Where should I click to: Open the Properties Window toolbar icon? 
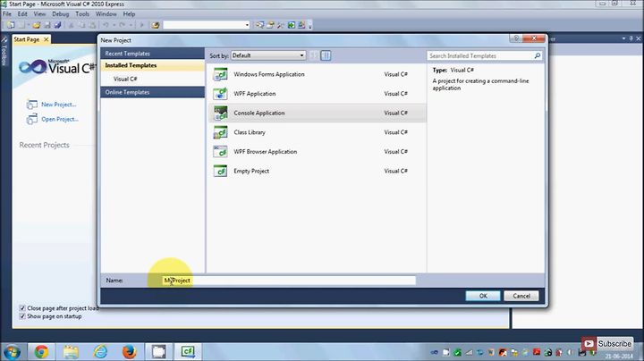(x=270, y=25)
